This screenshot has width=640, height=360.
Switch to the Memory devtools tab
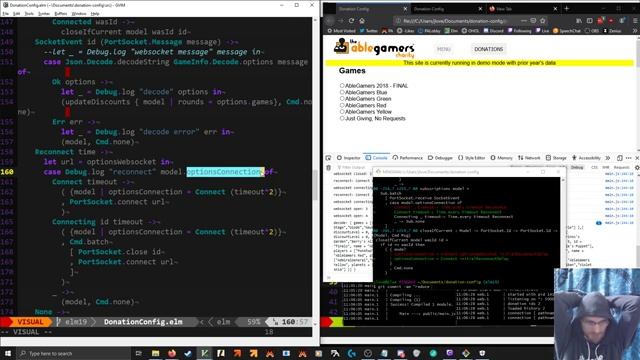(x=501, y=158)
